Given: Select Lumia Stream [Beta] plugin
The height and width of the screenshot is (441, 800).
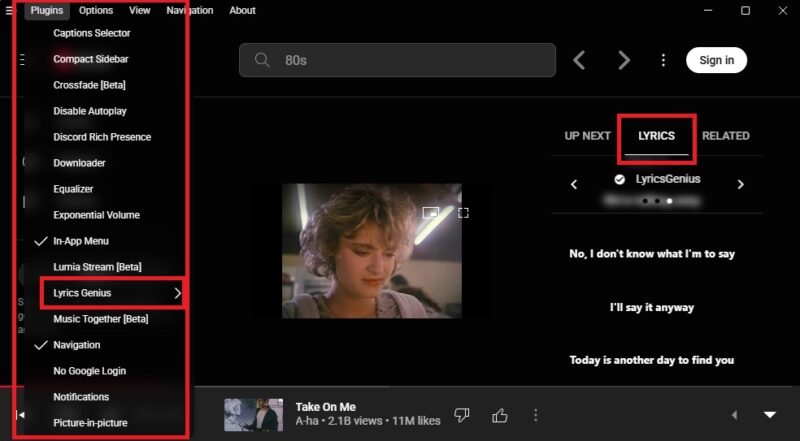Looking at the screenshot, I should tap(97, 267).
